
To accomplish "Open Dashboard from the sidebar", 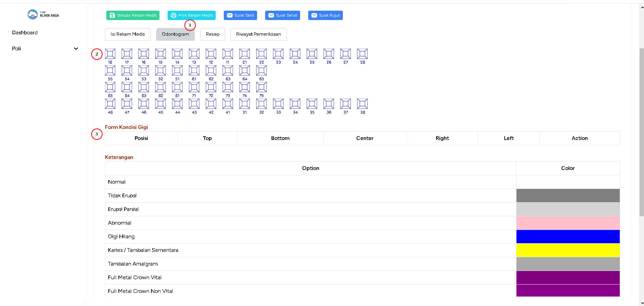I will 25,33.
